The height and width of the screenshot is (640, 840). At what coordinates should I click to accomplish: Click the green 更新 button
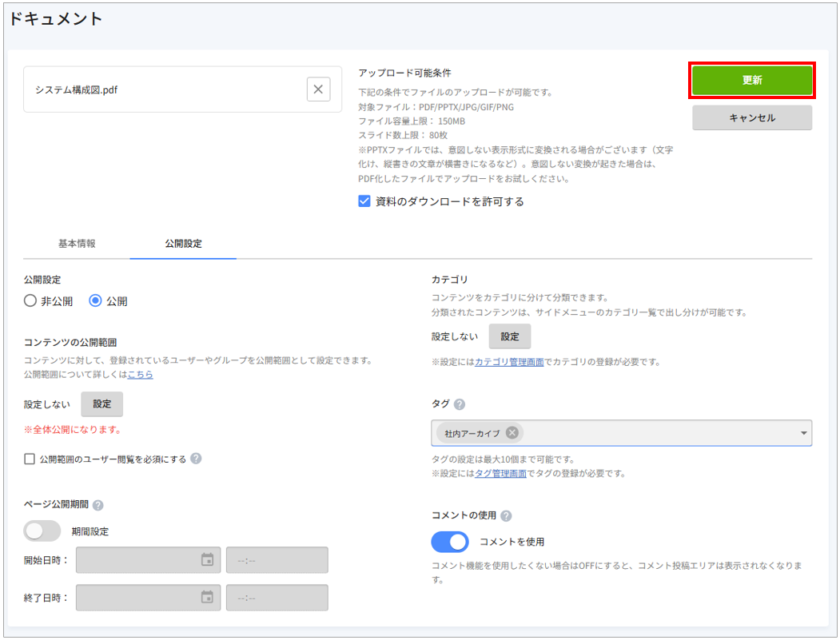(x=752, y=81)
